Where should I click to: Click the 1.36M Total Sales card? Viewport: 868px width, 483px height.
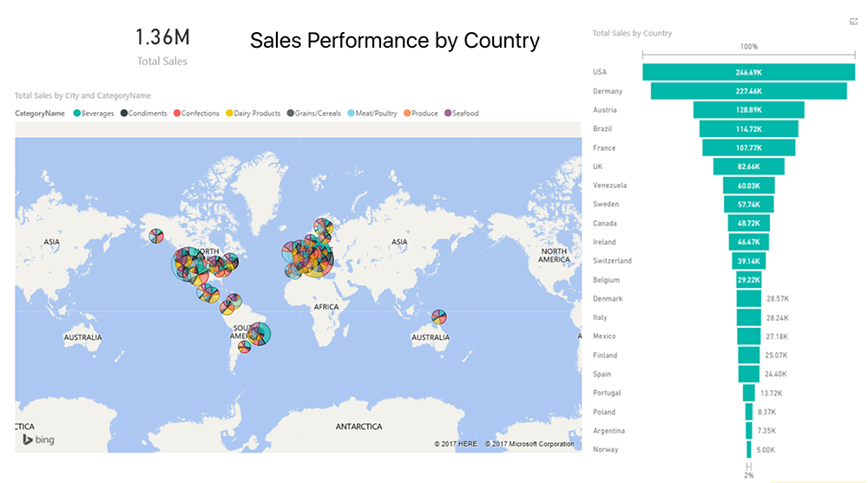(162, 45)
